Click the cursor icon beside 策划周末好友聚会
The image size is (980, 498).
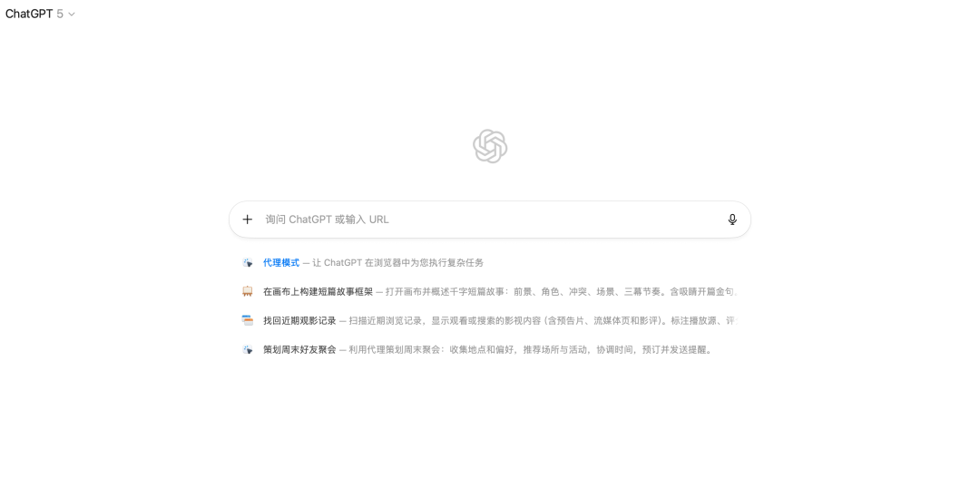coord(248,350)
